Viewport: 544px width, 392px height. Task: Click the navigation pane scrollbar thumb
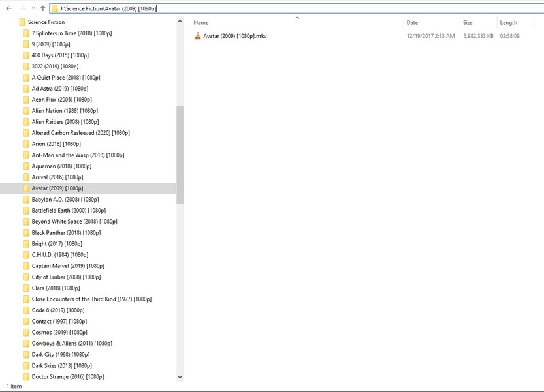(x=180, y=155)
